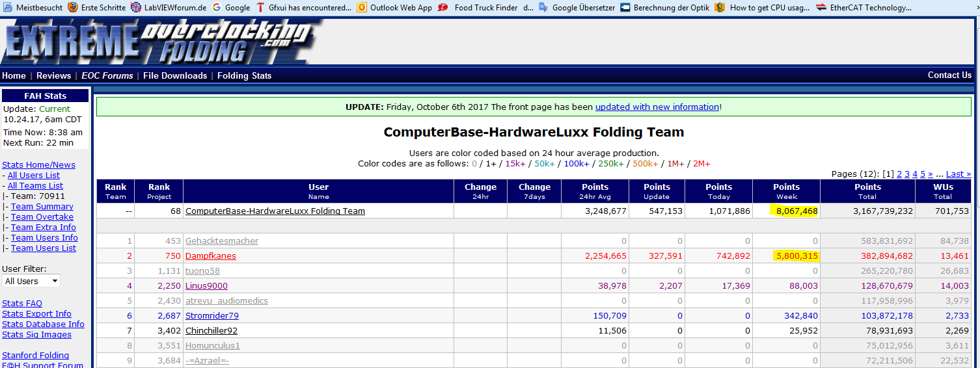Screen dimensions: 980x368
Task: Click the Points 24hr Avg column header
Action: 595,191
